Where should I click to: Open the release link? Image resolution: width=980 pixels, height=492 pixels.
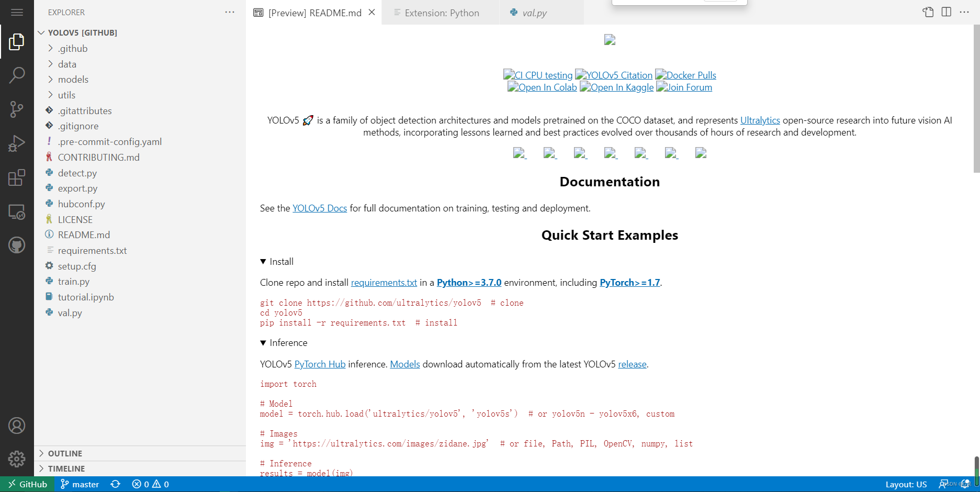point(632,364)
